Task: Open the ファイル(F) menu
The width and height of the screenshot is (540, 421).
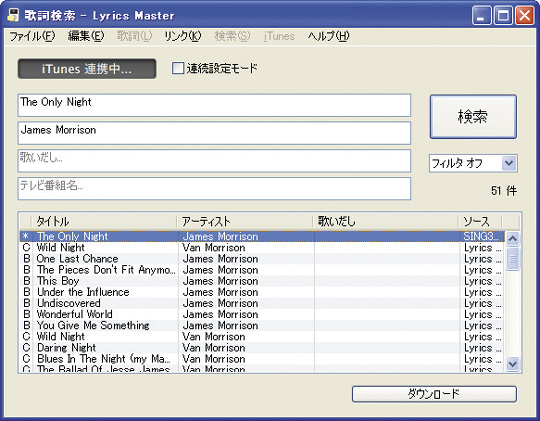Action: (32, 36)
